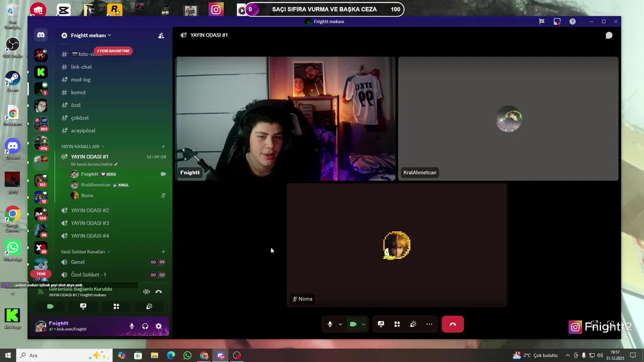Share screen from the voice connection panel
644x362 pixels.
pos(83,306)
